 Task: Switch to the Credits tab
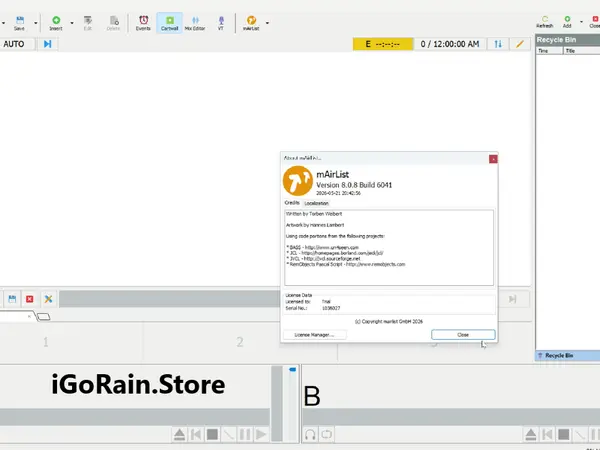tap(292, 203)
